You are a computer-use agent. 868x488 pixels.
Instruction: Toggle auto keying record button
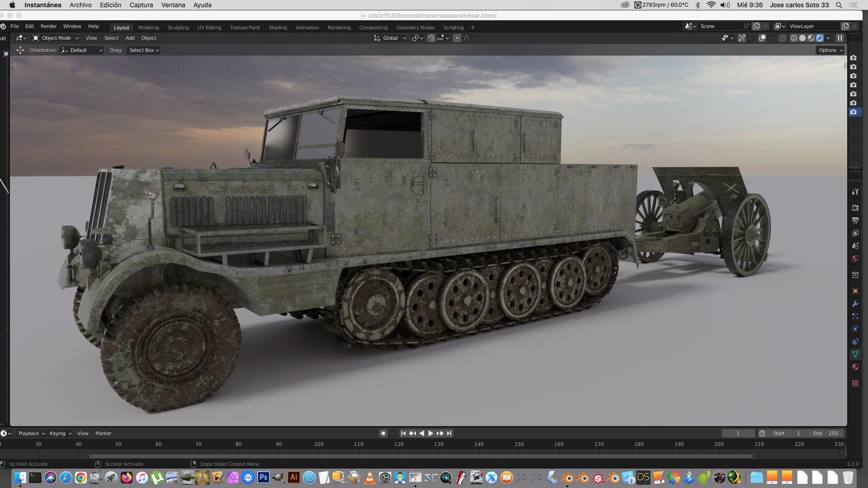(x=383, y=433)
